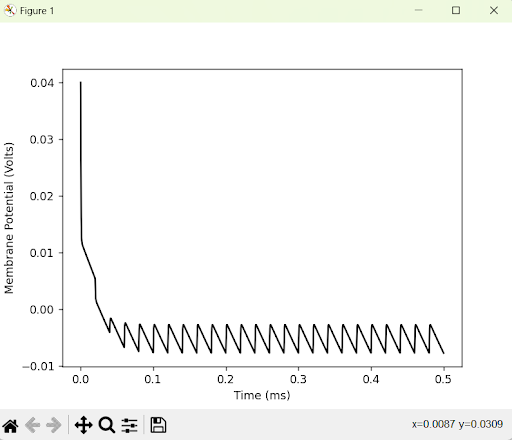Click the 0.2 x-axis tick label

pos(226,379)
